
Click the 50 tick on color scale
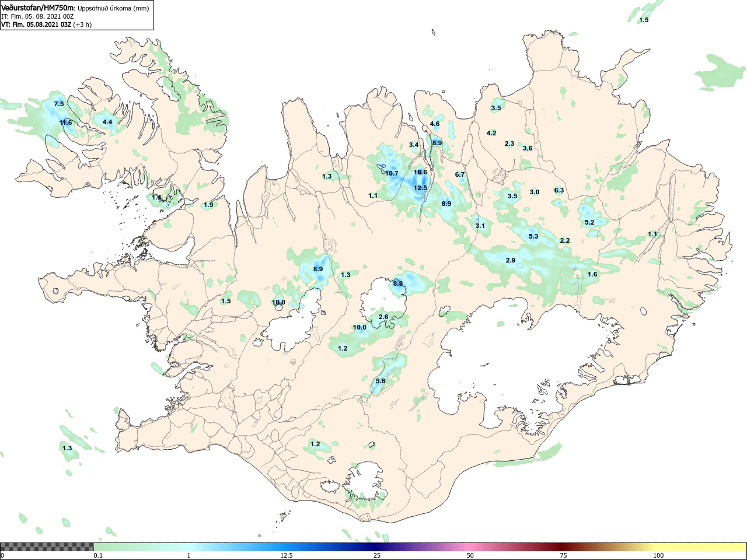tap(470, 555)
